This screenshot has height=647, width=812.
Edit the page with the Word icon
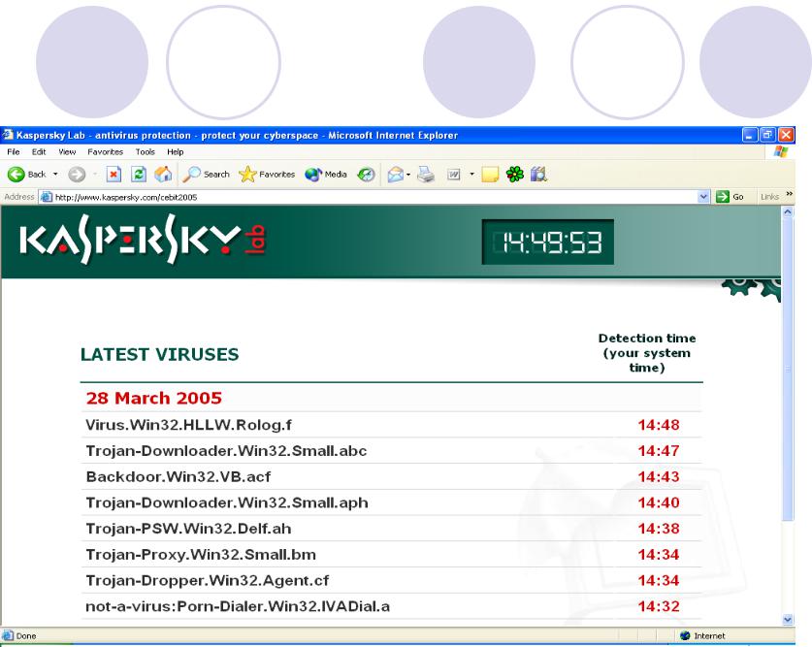[454, 175]
